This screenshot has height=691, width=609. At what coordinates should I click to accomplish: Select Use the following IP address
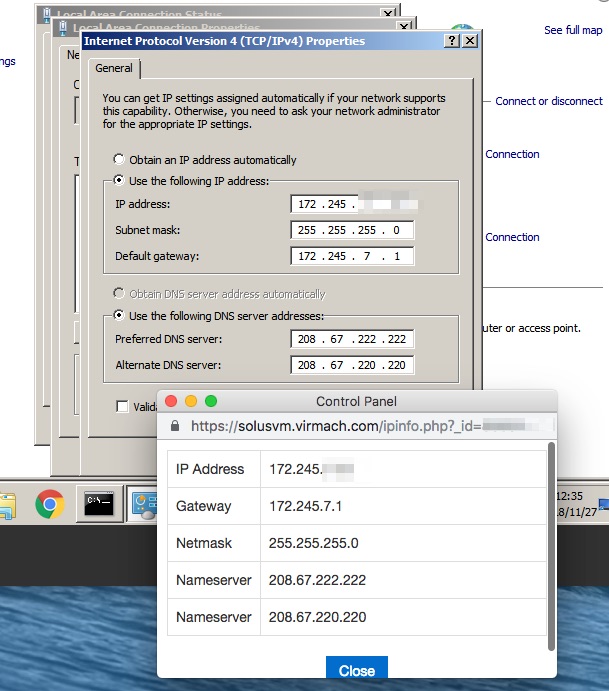click(x=120, y=181)
